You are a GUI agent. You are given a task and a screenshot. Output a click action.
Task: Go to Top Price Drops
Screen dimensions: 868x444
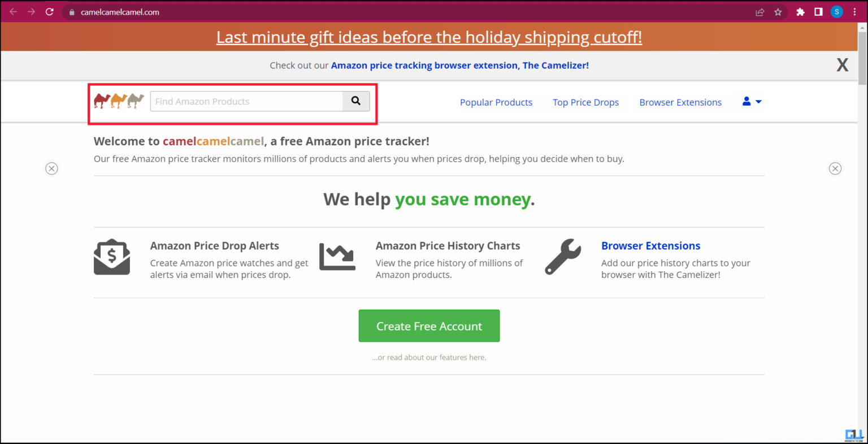585,102
